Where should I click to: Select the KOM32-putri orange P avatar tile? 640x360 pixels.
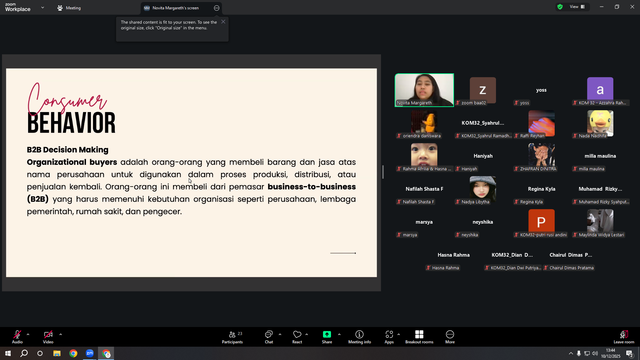click(541, 222)
